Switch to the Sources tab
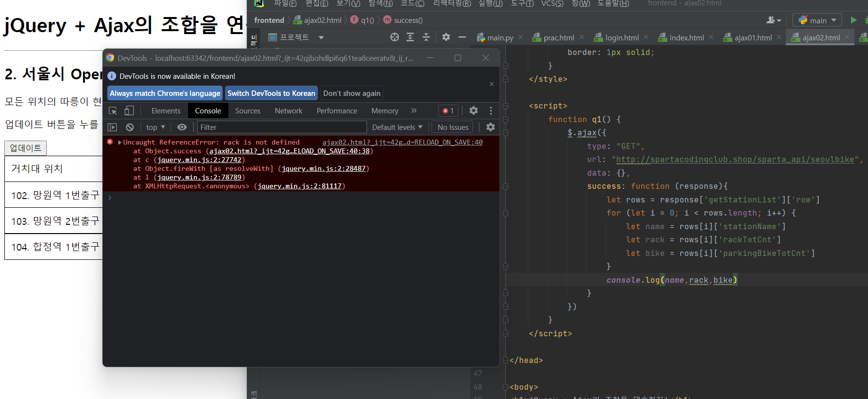Screen dimensions: 868x399 248,111
